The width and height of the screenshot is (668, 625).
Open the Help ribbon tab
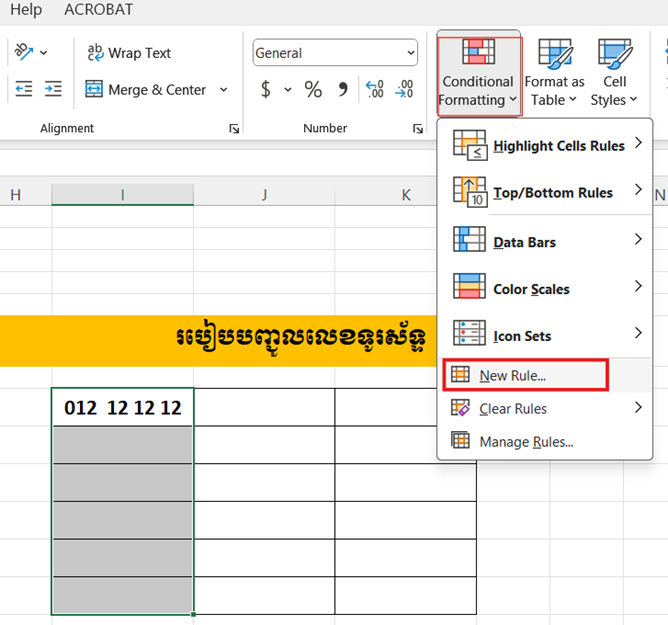pyautogui.click(x=26, y=9)
